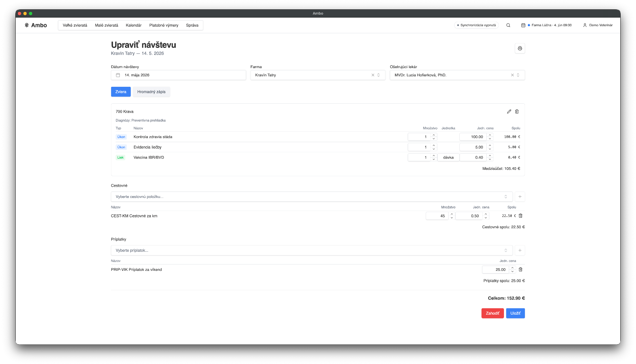The height and width of the screenshot is (364, 636).
Task: Click quantity stepper for Cestovné za km
Action: click(452, 216)
